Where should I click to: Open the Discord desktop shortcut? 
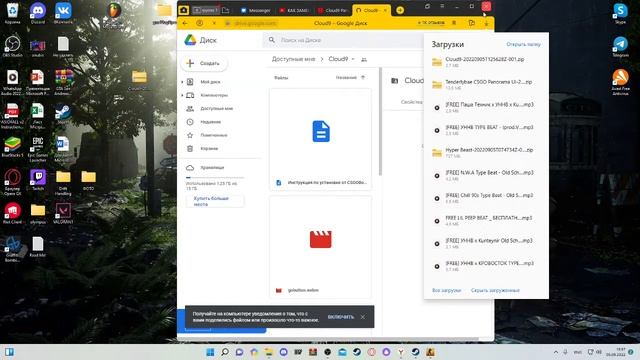[x=38, y=13]
